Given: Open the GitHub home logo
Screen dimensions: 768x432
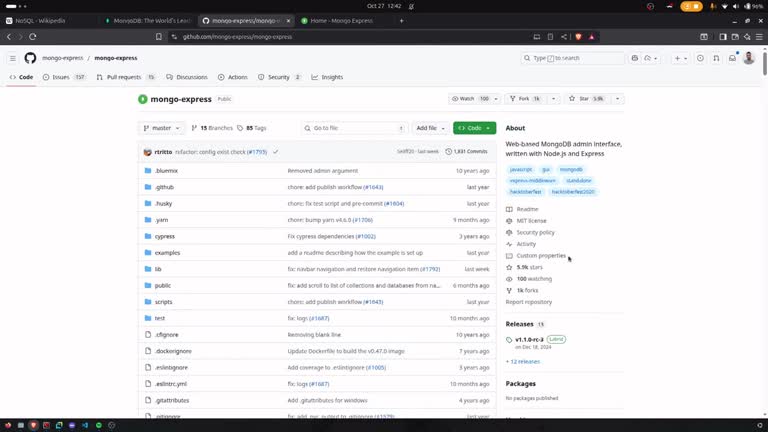Looking at the screenshot, I should click(x=30, y=58).
